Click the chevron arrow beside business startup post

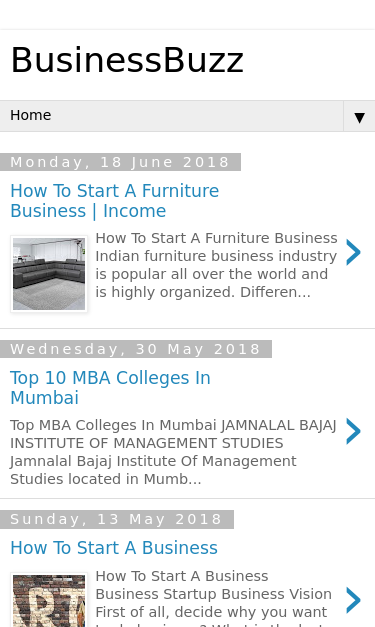click(x=353, y=600)
